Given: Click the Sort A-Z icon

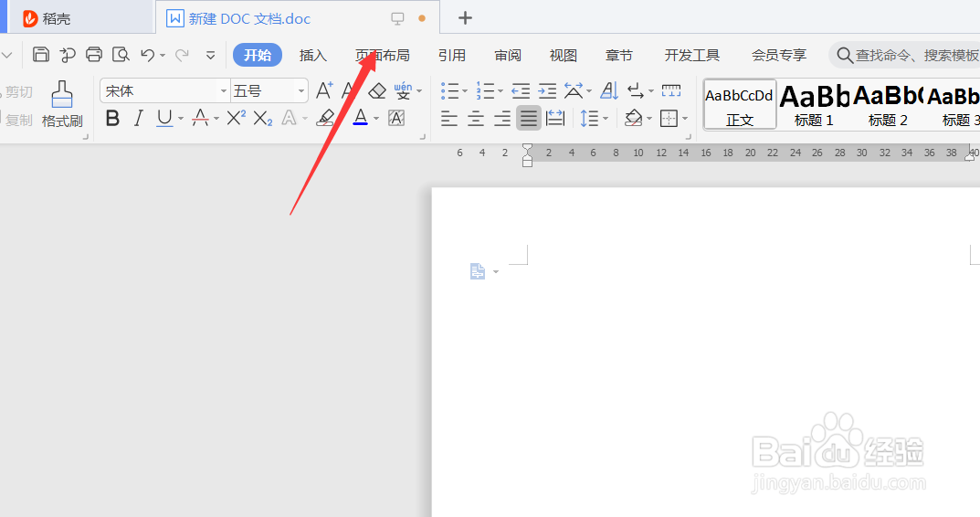Looking at the screenshot, I should coord(609,91).
